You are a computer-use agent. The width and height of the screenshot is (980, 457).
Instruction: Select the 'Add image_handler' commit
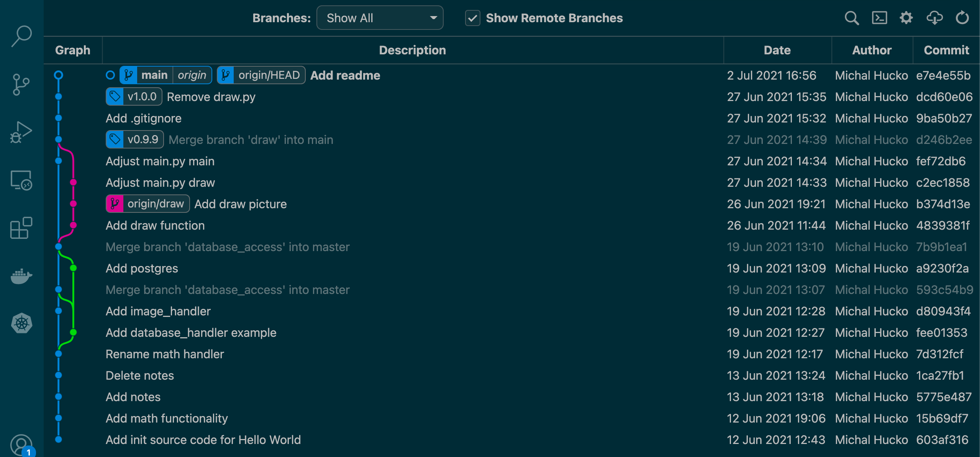[x=158, y=311]
